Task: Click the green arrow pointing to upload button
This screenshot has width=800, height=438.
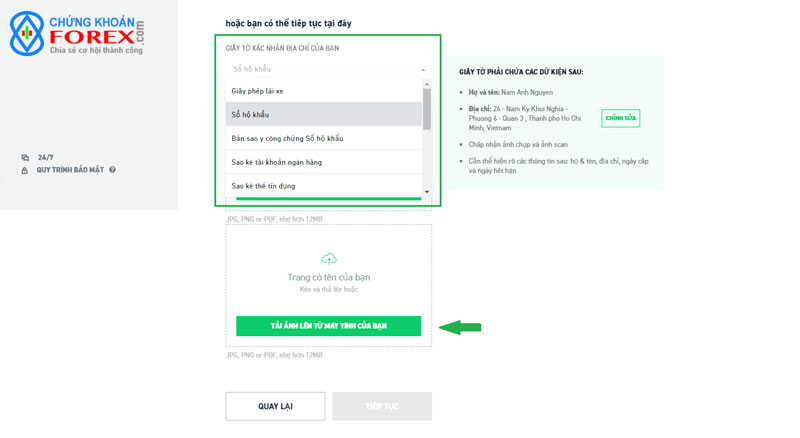Action: (460, 327)
